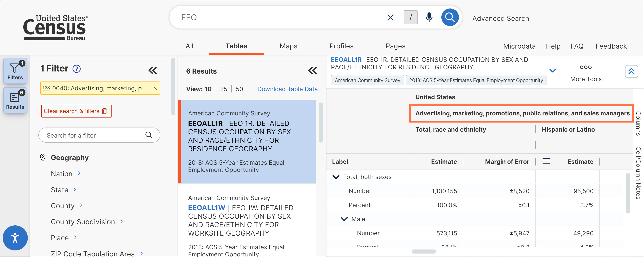This screenshot has height=257, width=644.
Task: Run the search using the magnifier button
Action: tap(450, 17)
